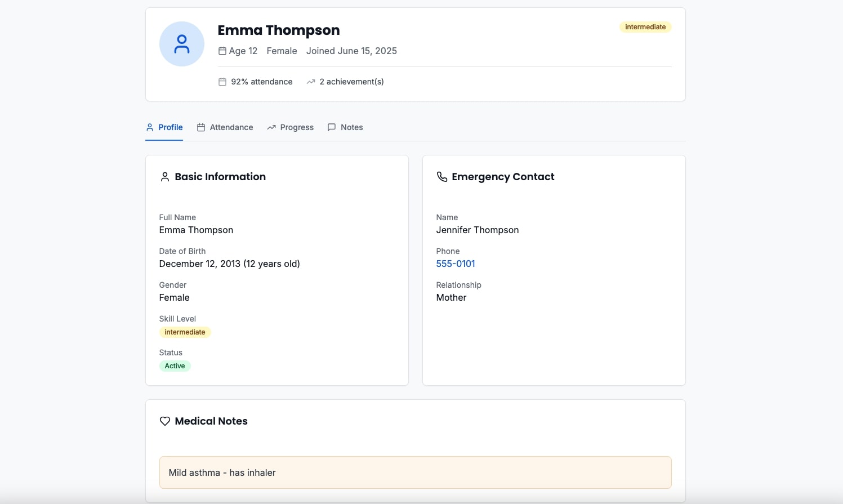This screenshot has width=843, height=504.
Task: Click the Mild asthma medical note box
Action: 415,472
